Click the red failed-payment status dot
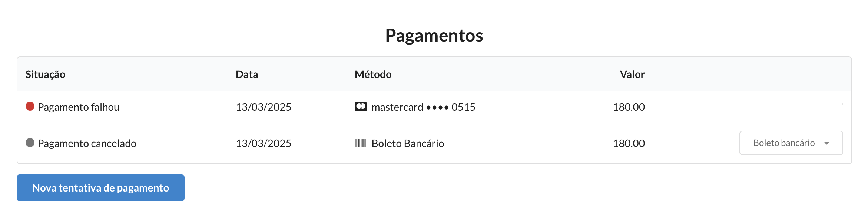 pos(30,107)
